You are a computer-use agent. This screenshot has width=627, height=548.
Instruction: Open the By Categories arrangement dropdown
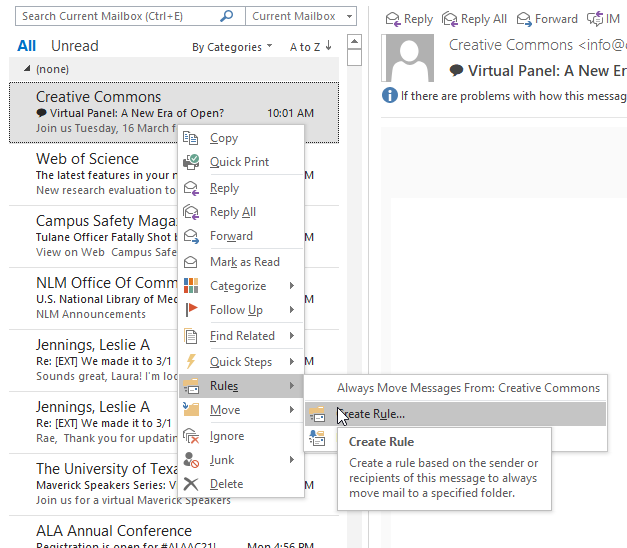click(x=232, y=47)
